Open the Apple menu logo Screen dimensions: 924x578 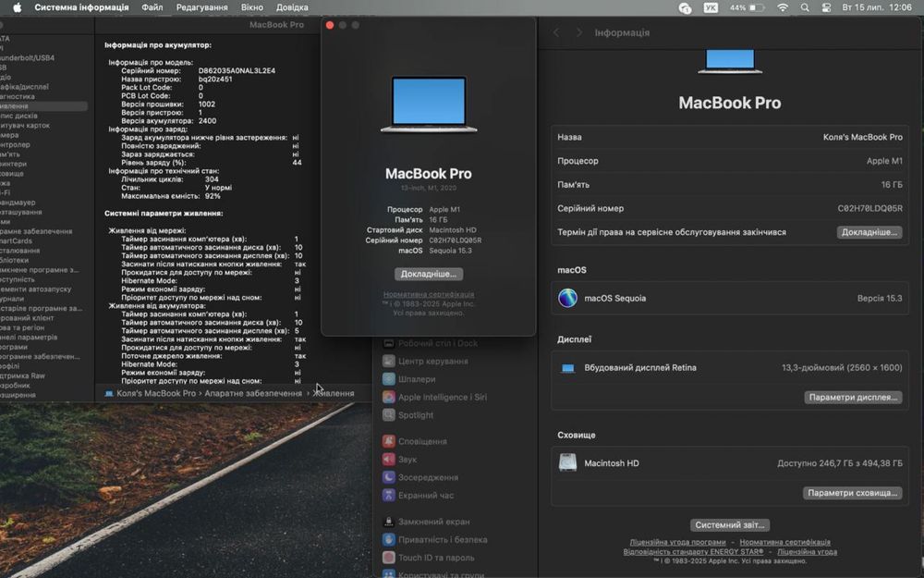(x=17, y=7)
